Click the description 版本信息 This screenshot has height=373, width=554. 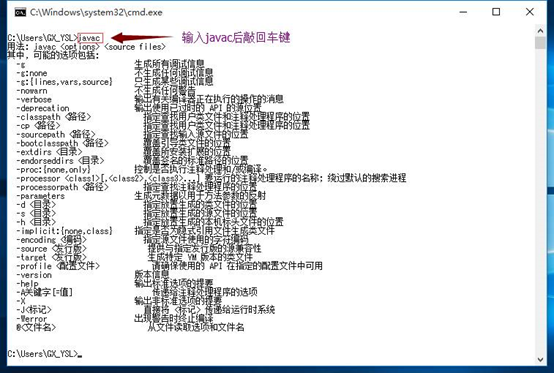coord(152,274)
